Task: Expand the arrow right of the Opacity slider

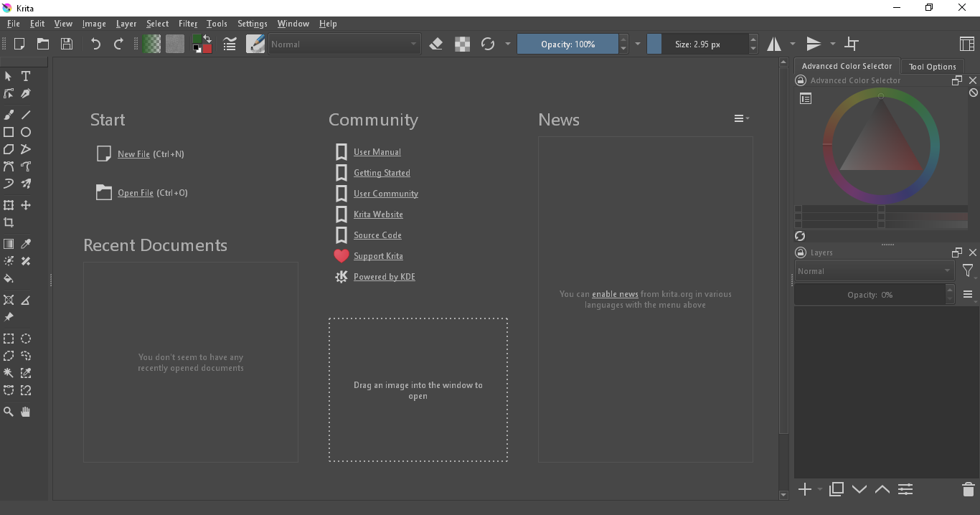Action: click(x=638, y=44)
